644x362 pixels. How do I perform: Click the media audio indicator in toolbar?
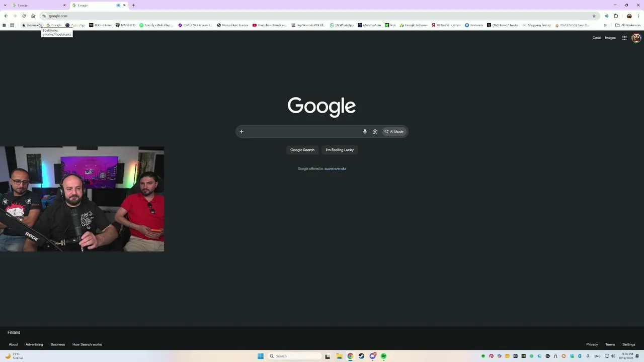click(x=606, y=16)
